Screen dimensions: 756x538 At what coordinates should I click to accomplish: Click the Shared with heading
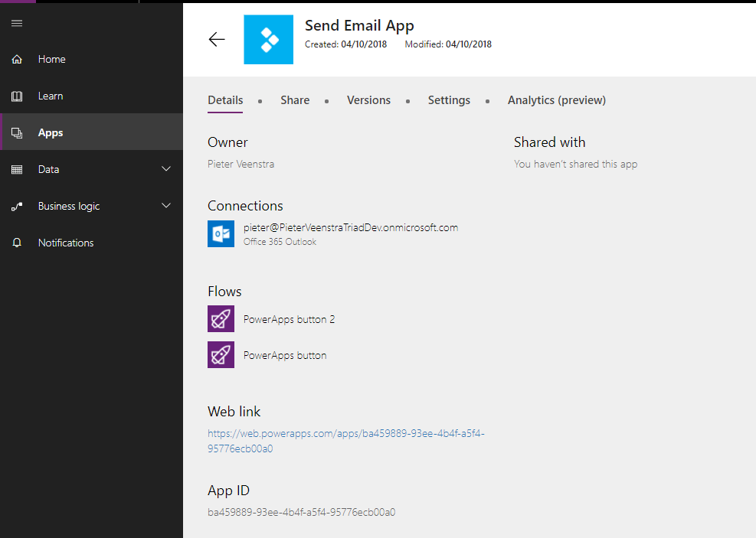[x=550, y=142]
